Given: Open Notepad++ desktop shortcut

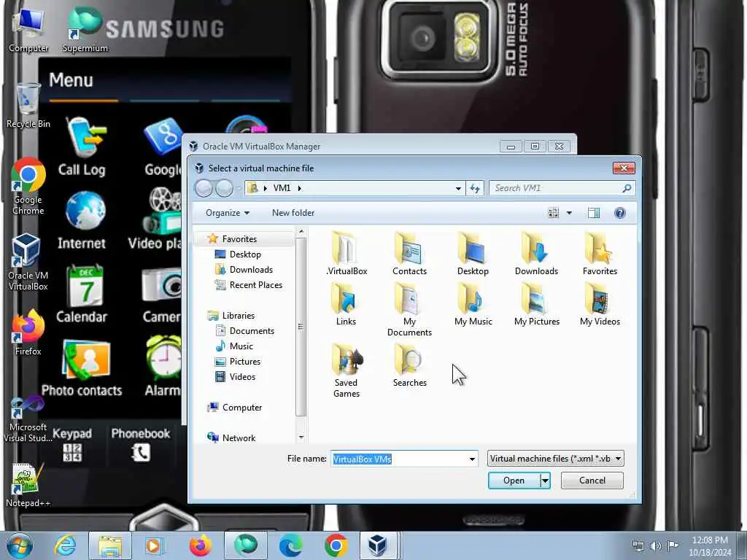Looking at the screenshot, I should click(x=28, y=485).
